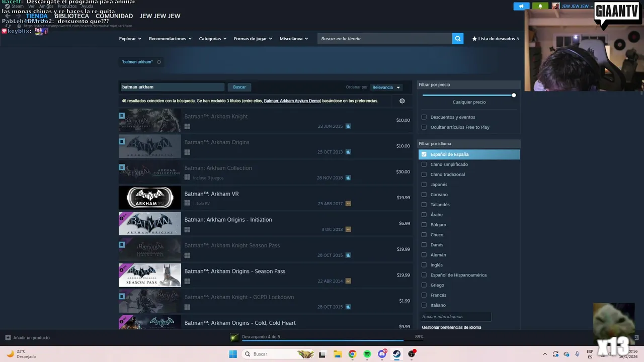Open Amigos menu in Steam menu bar
This screenshot has height=362, width=644.
46,6
